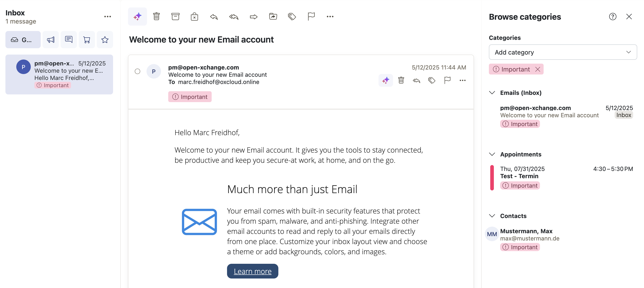Viewport: 644px width, 288px height.
Task: Flag the message using top toolbar flag icon
Action: (311, 17)
